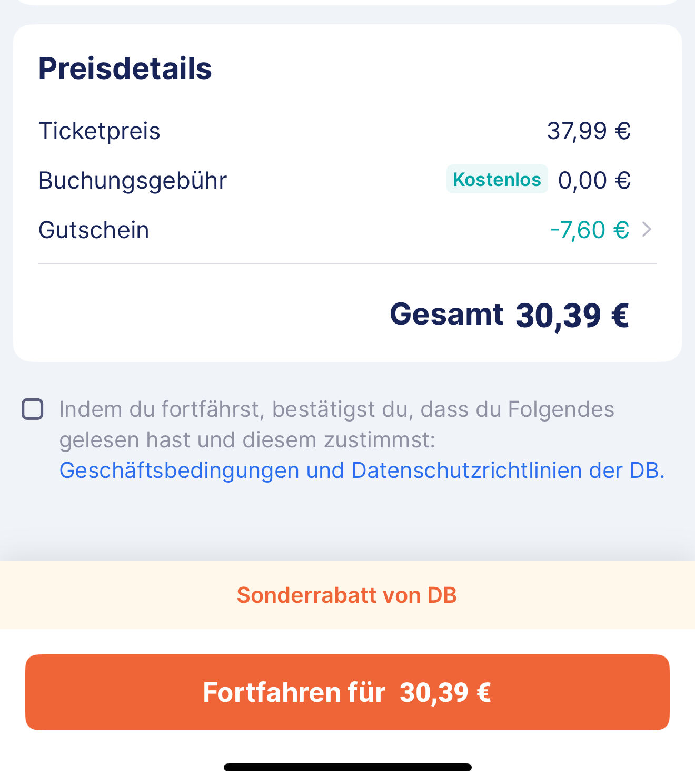Open Geschäftsbedingungen und Datenschutzrichtlinien der DB link

point(362,471)
